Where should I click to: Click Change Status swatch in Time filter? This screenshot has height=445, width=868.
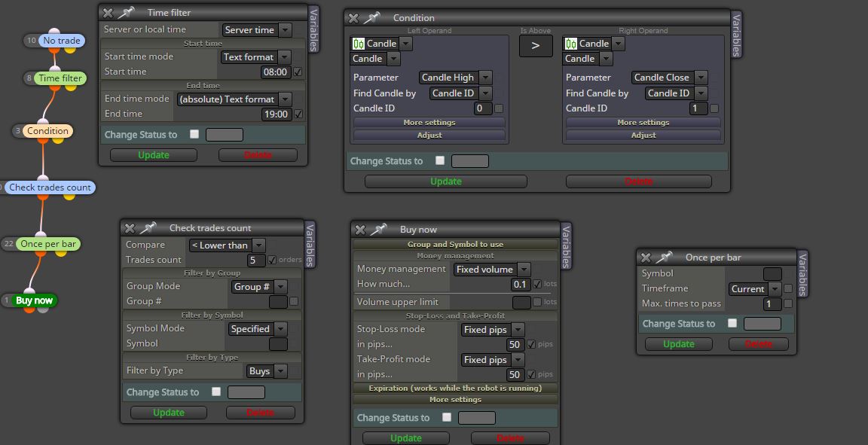pos(225,135)
